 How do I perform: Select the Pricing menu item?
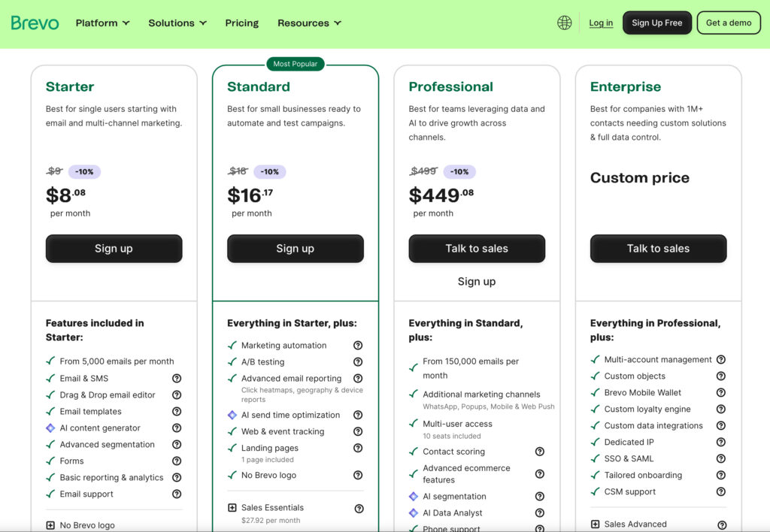pos(241,23)
